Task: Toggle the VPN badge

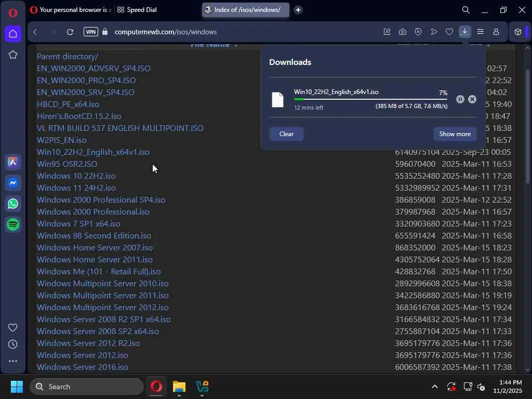Action: 90,32
